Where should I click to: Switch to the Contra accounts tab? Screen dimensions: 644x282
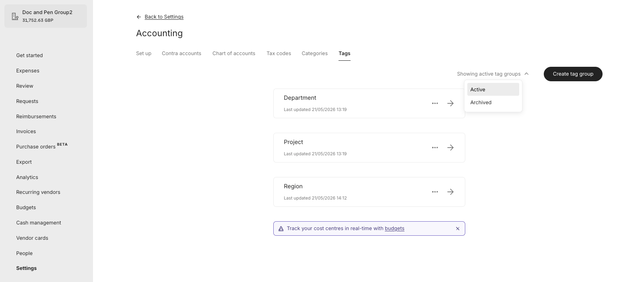182,54
